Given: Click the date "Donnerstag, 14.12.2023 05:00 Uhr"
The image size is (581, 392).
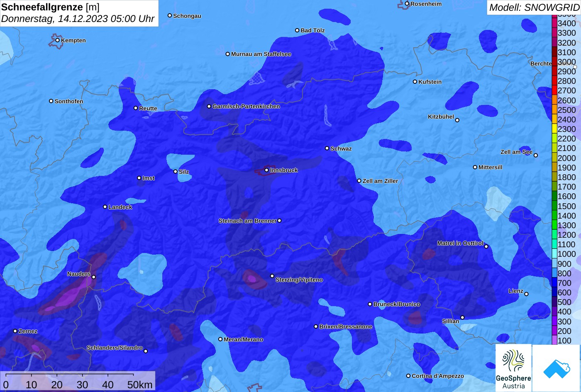Looking at the screenshot, I should [x=78, y=19].
